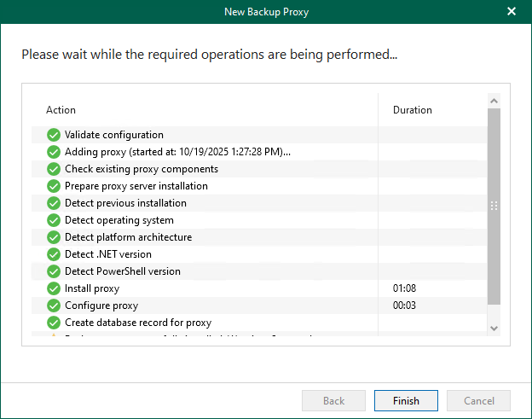Click the scroll down arrow in log list
Image resolution: width=532 pixels, height=419 pixels.
[494, 328]
